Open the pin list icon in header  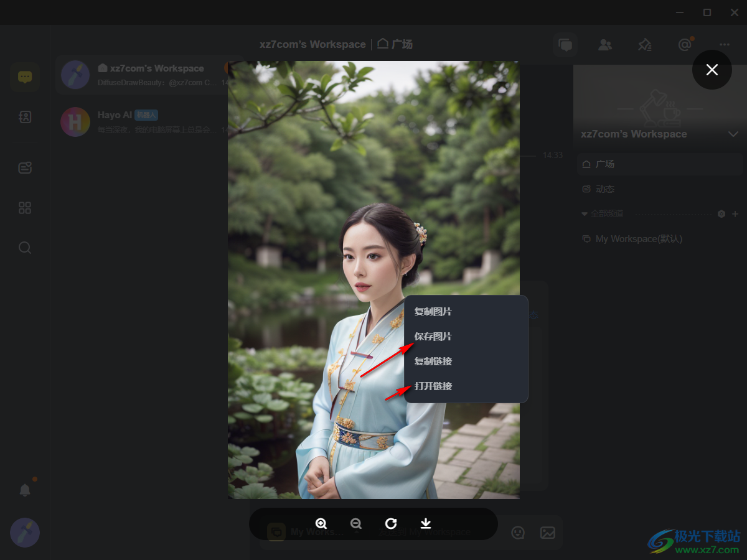[645, 45]
